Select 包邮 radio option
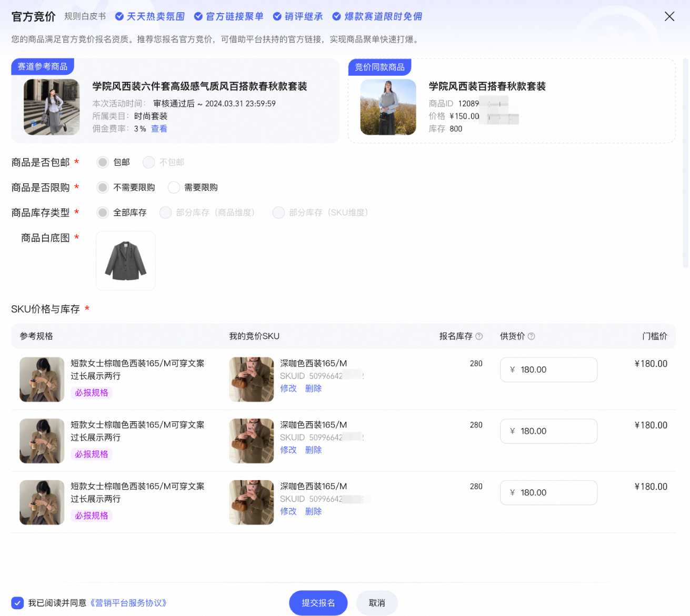 pyautogui.click(x=103, y=162)
